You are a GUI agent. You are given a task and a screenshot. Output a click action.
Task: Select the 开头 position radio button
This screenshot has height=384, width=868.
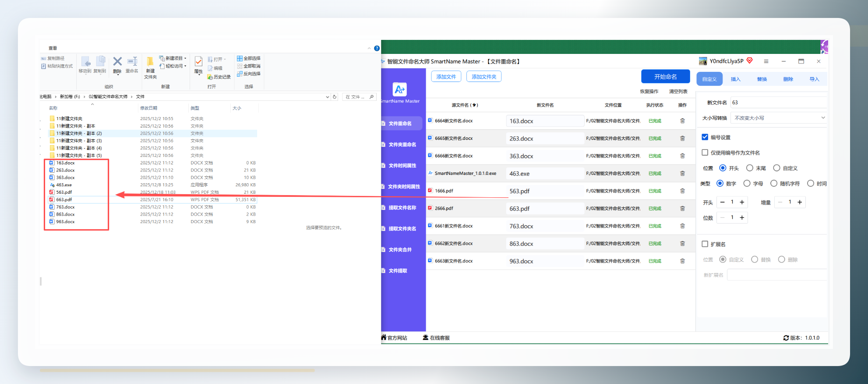click(723, 168)
